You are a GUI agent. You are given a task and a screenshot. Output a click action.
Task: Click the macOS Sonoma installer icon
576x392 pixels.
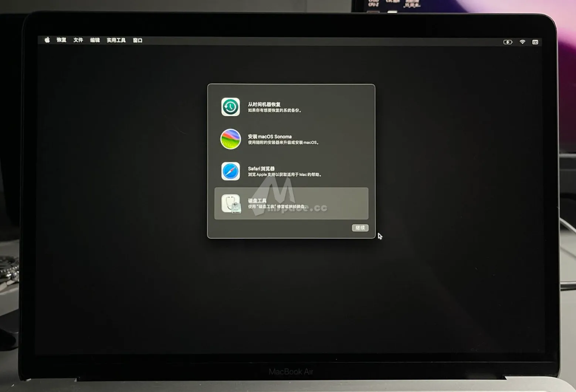tap(230, 139)
